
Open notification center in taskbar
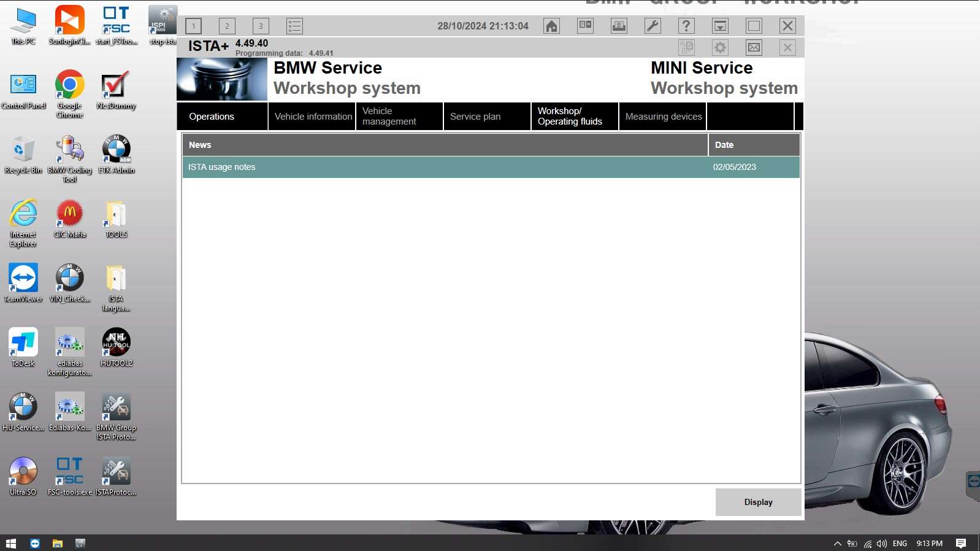961,543
